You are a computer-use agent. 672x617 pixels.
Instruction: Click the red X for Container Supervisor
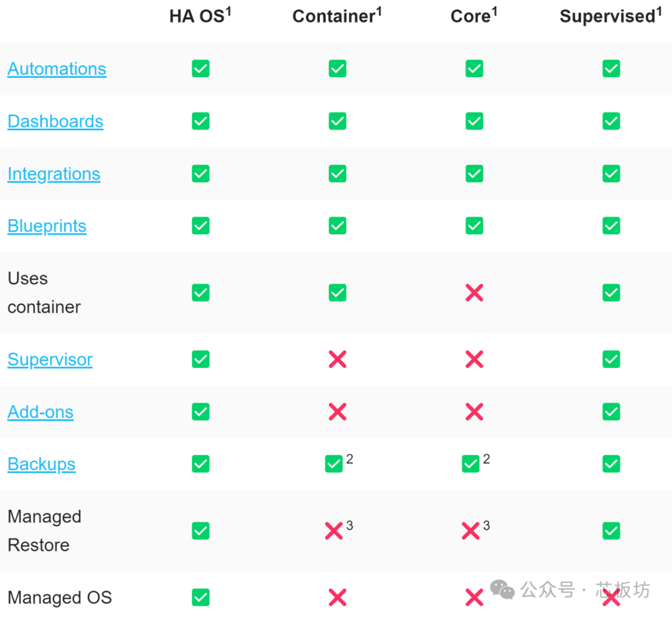tap(337, 359)
